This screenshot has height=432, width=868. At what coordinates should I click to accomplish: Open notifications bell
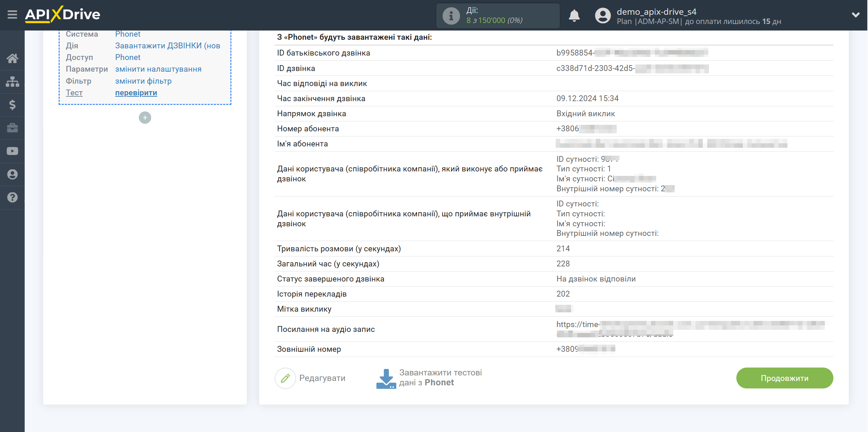click(x=574, y=15)
